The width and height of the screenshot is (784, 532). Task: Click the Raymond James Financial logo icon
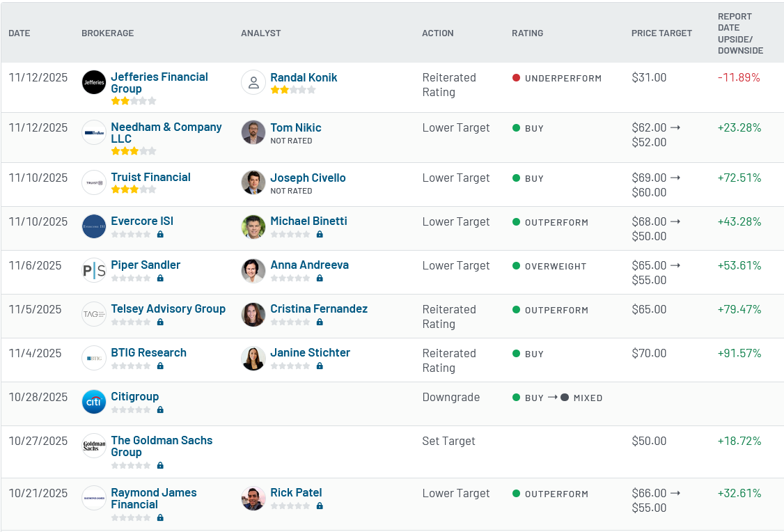click(94, 498)
